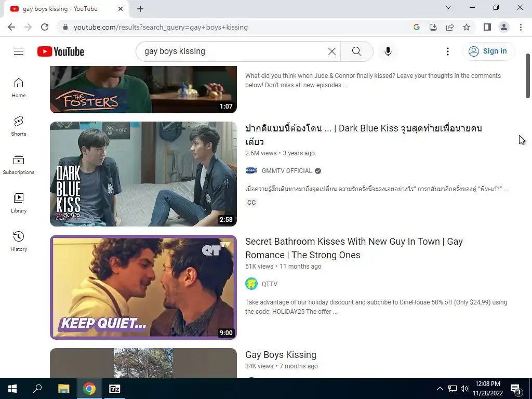Click the CC badge under Dark Blue Kiss
The width and height of the screenshot is (532, 399).
pyautogui.click(x=251, y=203)
